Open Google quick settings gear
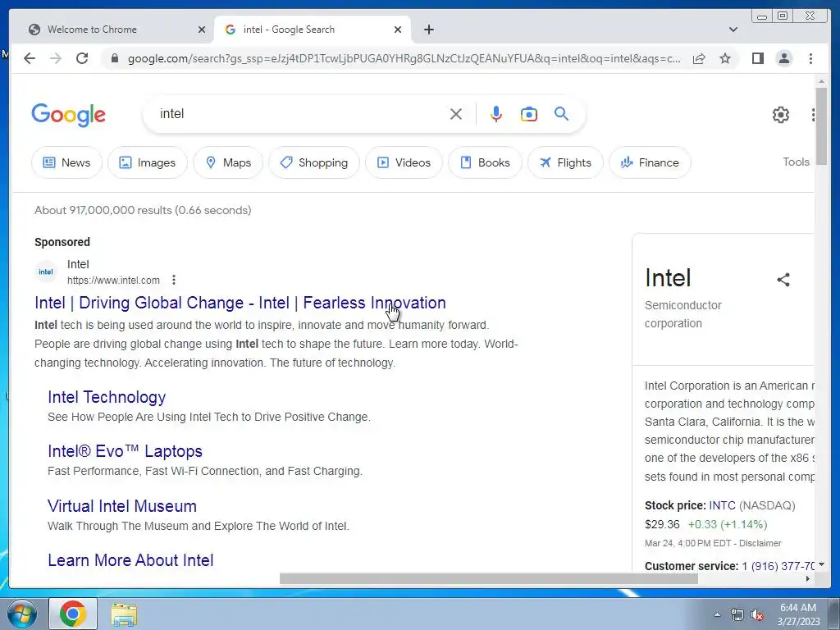This screenshot has height=630, width=840. tap(781, 115)
